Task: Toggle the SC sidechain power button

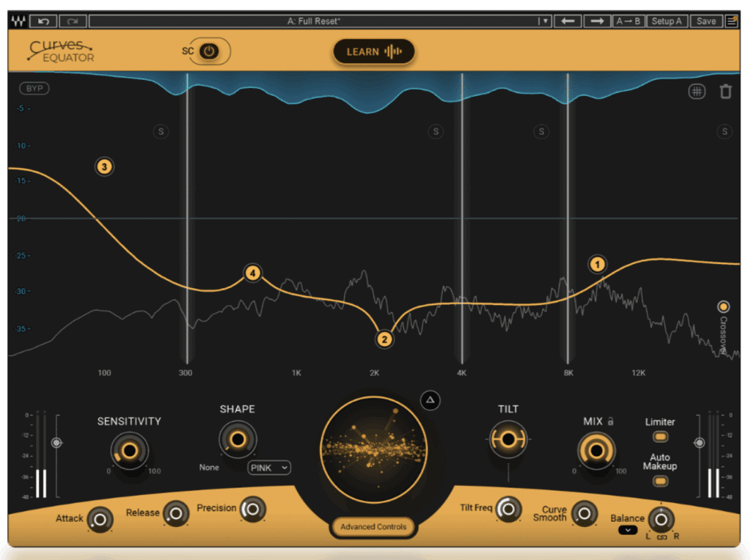Action: pos(209,51)
